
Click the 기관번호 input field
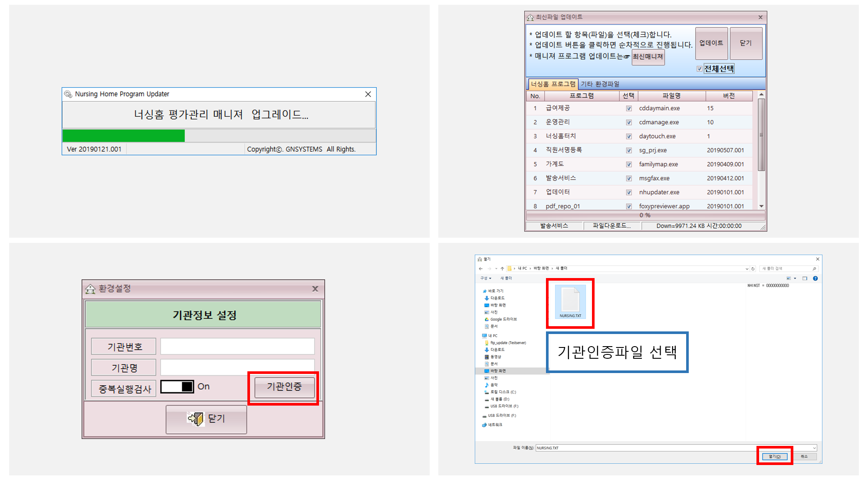pos(237,347)
